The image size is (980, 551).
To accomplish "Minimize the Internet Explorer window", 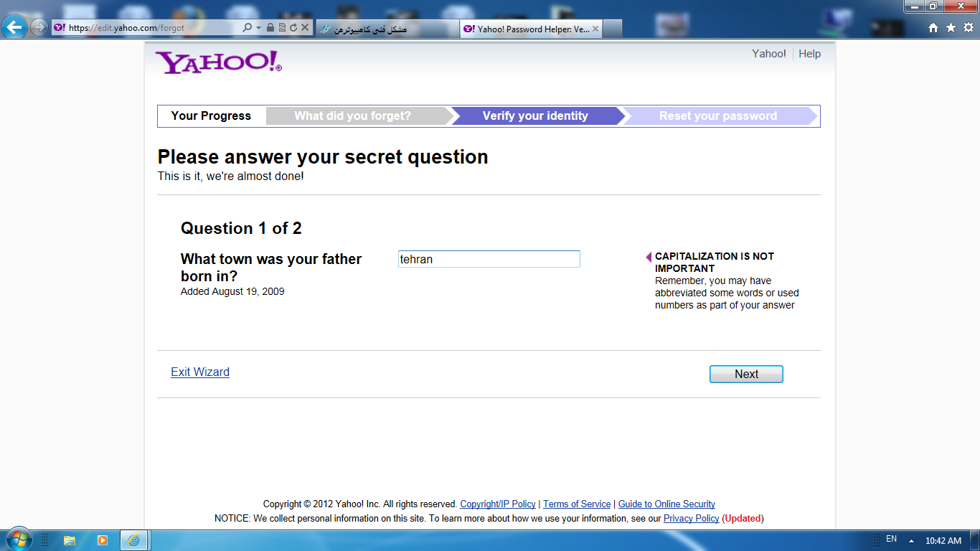I will point(914,6).
